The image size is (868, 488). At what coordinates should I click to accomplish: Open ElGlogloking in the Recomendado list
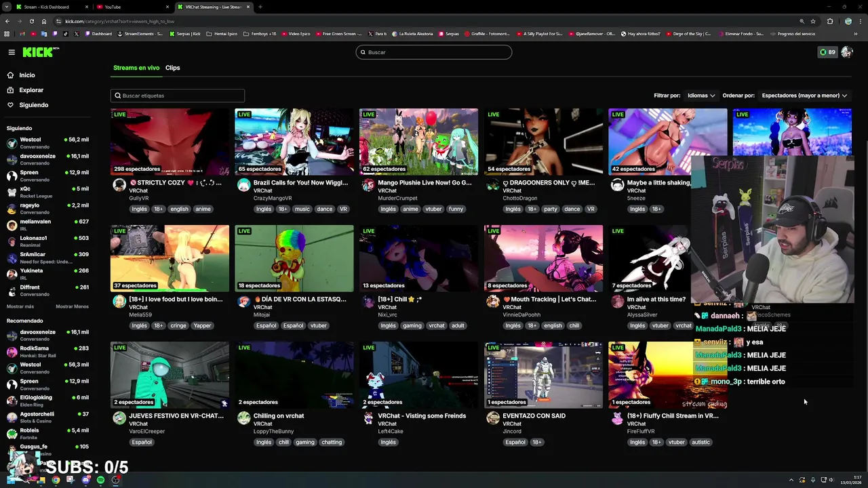[47, 401]
